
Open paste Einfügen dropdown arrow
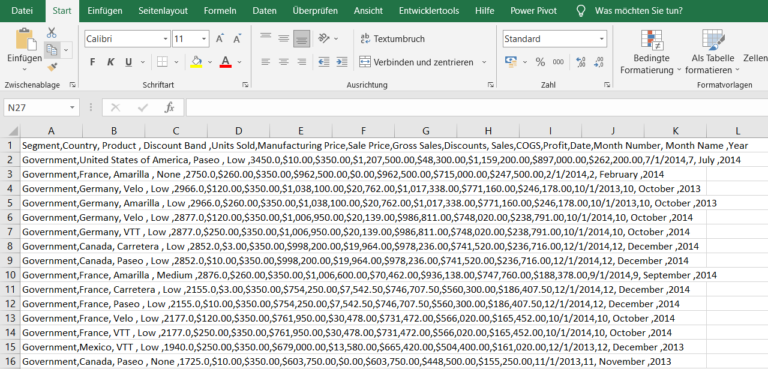coord(24,69)
